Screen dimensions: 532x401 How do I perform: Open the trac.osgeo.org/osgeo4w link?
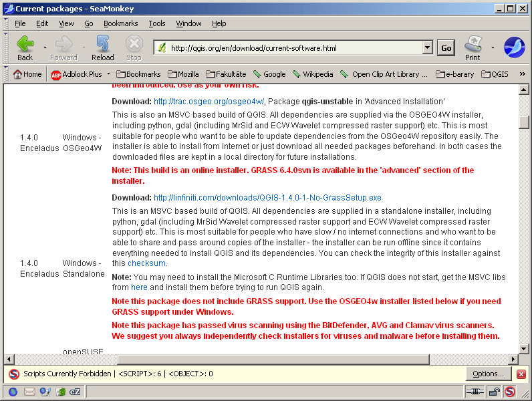(x=209, y=102)
